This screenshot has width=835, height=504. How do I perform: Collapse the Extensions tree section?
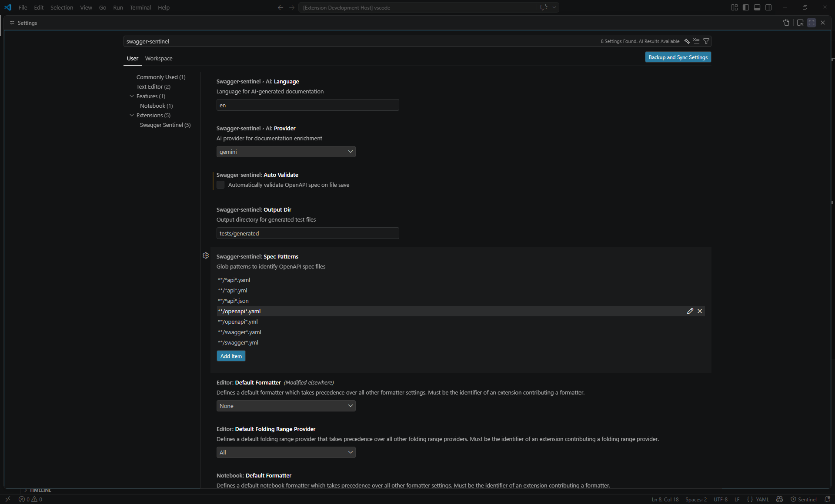tap(131, 115)
